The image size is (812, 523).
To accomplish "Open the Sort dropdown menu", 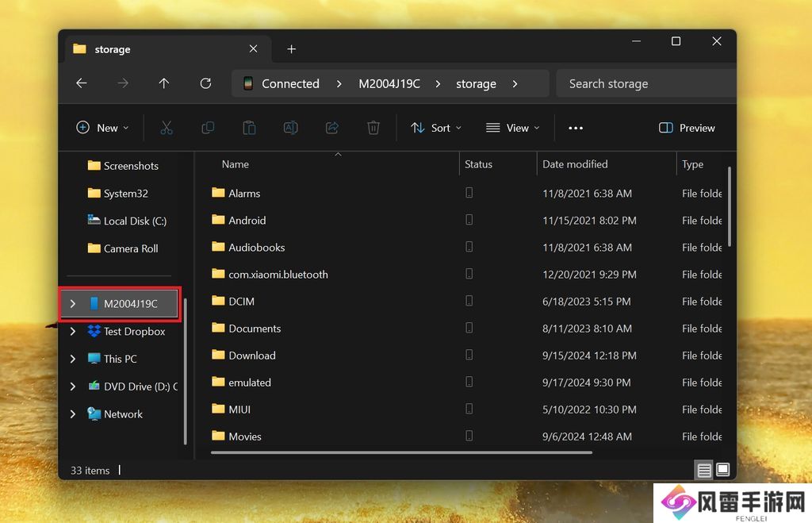I will point(435,128).
